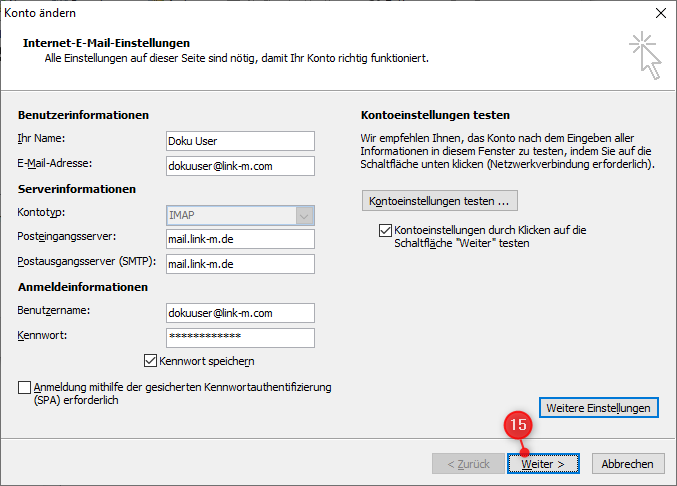
Task: Toggle the test-on-Weiter account settings checkbox
Action: point(386,230)
